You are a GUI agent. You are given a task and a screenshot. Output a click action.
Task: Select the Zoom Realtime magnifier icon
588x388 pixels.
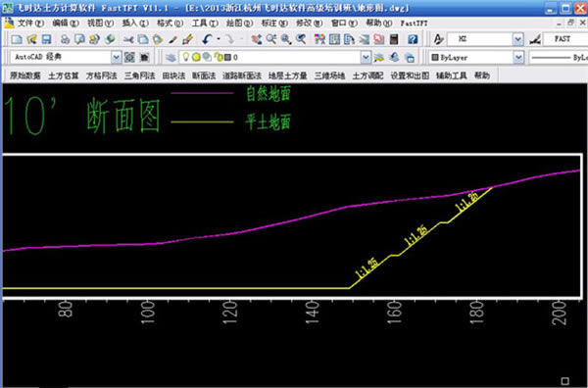[x=271, y=39]
